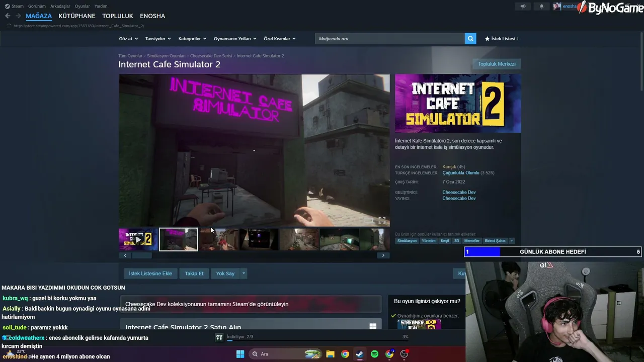Open the Yardım menu
Viewport: 644px width, 362px height.
click(101, 7)
